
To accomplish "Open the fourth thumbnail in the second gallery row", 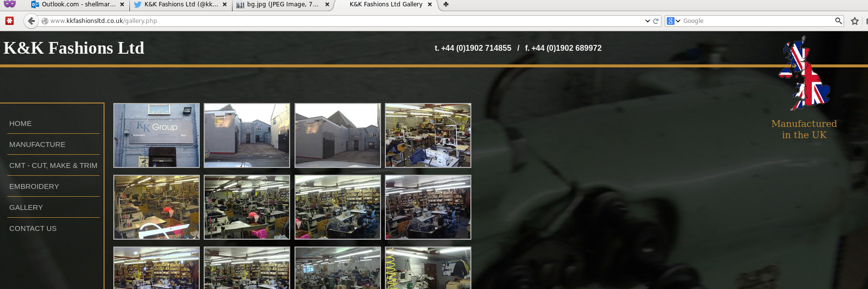I will (428, 207).
